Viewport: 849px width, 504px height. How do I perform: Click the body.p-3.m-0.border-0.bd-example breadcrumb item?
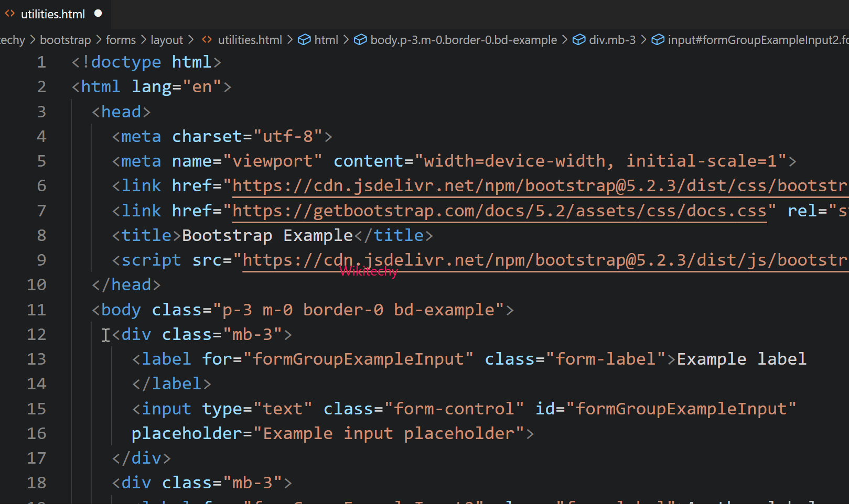pyautogui.click(x=464, y=39)
